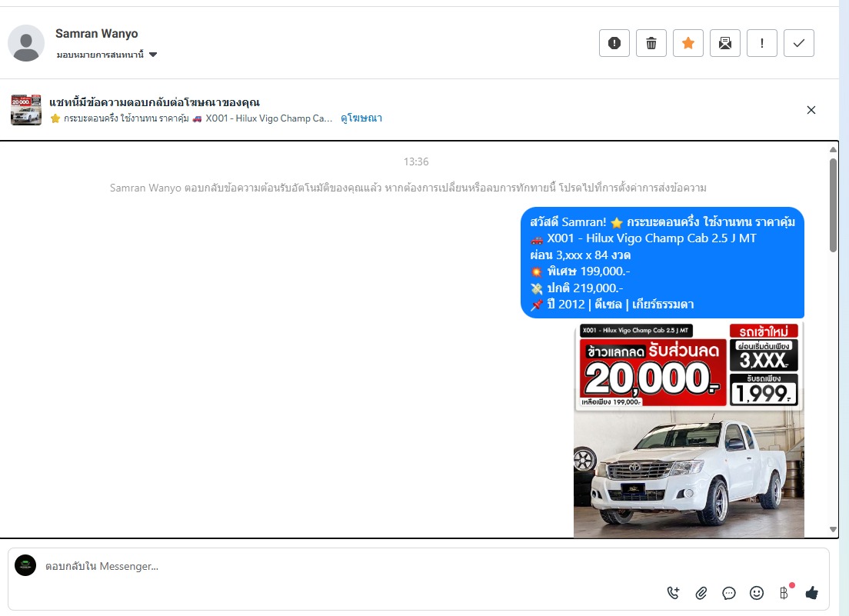Open the baht payment request icon
849x616 pixels.
click(784, 593)
